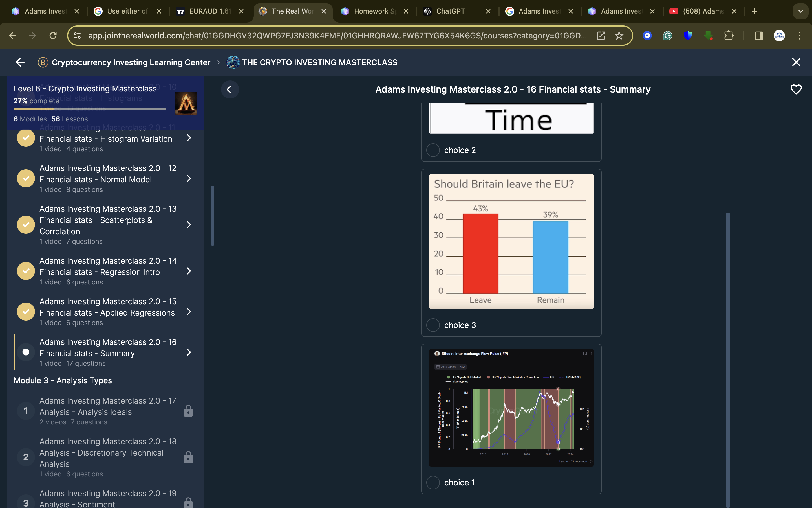This screenshot has width=812, height=508.
Task: Switch to the first Adams Invest tab
Action: point(46,11)
